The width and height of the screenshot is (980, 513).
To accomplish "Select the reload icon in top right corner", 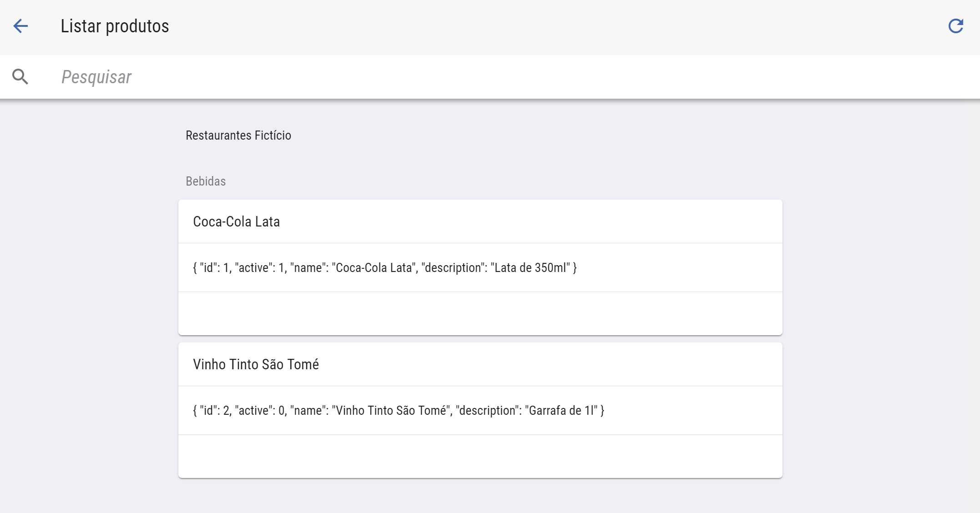I will (956, 26).
